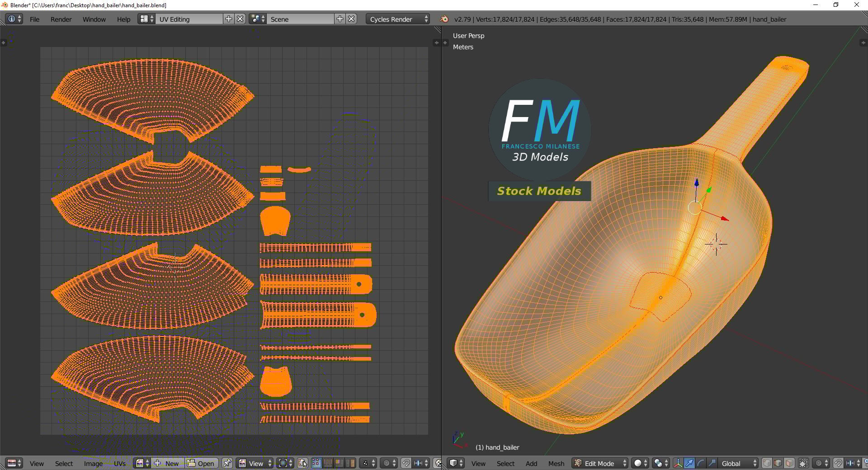
Task: Click the translate manipulator arrow icon
Action: [689, 463]
